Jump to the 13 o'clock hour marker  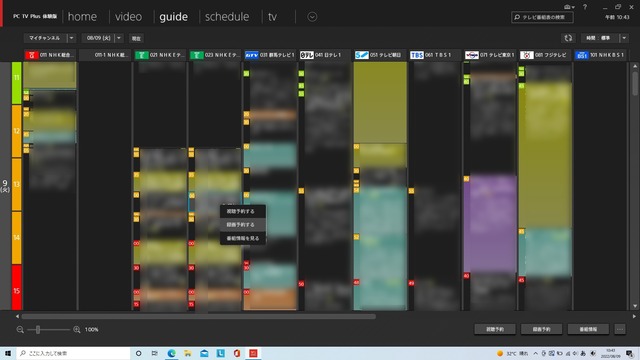16,184
